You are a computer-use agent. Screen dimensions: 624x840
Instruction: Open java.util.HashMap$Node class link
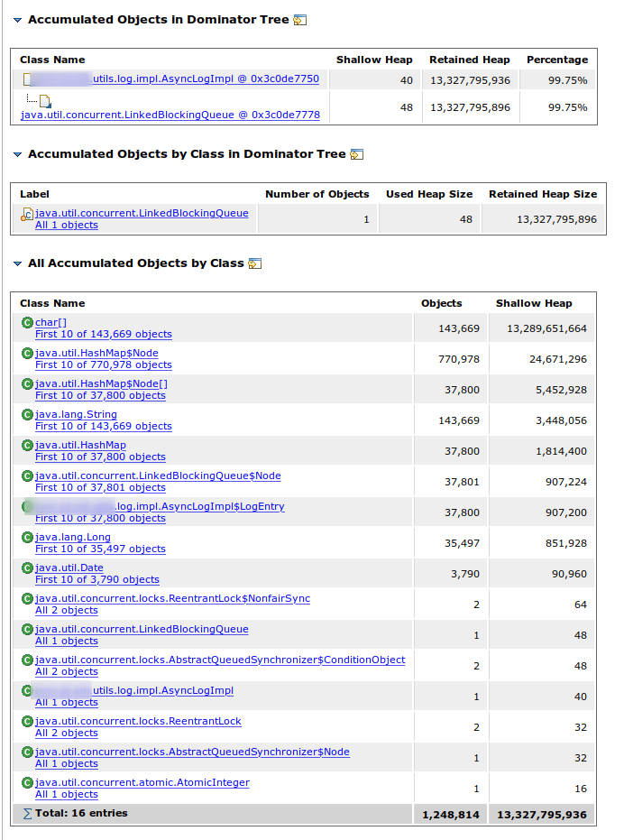click(x=97, y=353)
